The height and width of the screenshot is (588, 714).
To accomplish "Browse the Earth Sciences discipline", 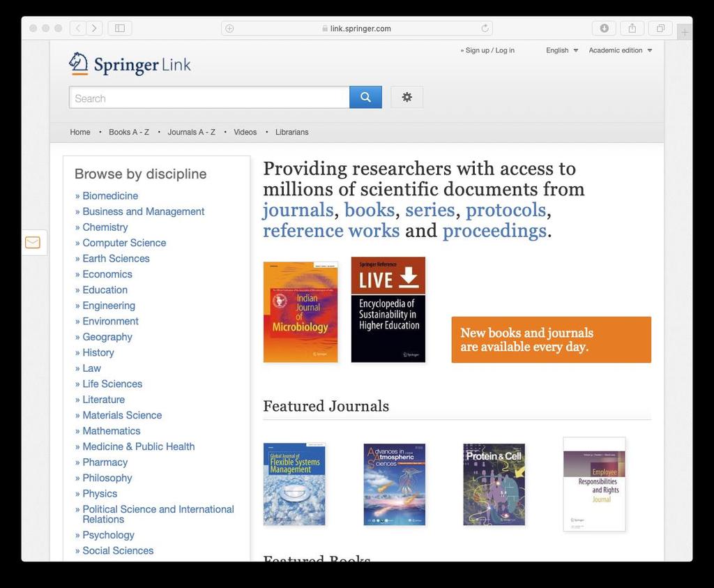I will tap(116, 259).
